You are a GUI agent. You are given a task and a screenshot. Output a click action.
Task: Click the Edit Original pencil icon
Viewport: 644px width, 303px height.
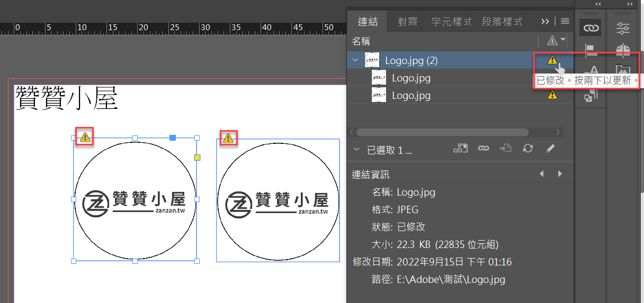pyautogui.click(x=550, y=149)
